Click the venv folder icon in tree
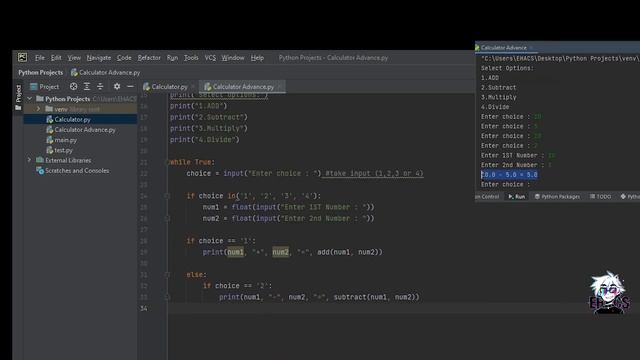The width and height of the screenshot is (640, 360). [x=49, y=109]
